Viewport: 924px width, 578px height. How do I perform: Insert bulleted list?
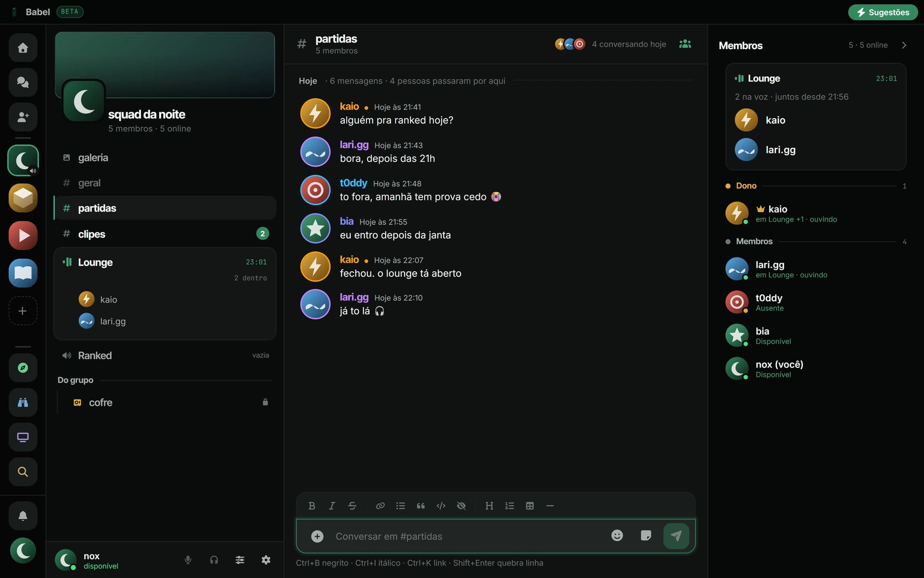(x=400, y=506)
